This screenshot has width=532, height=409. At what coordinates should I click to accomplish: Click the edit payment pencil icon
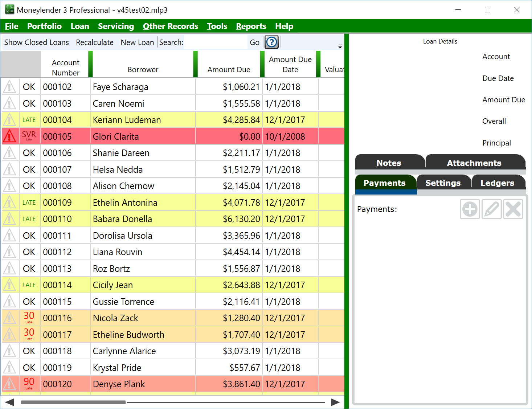492,209
